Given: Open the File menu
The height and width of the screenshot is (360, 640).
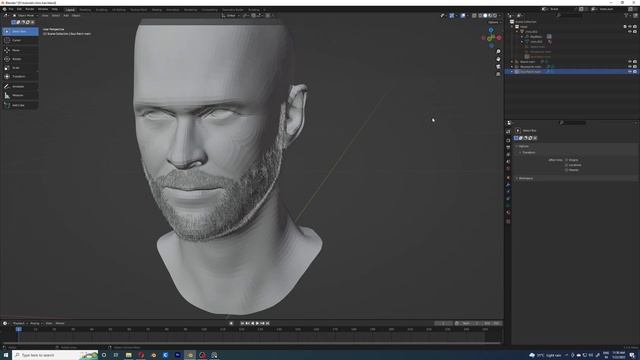Looking at the screenshot, I should click(x=11, y=9).
